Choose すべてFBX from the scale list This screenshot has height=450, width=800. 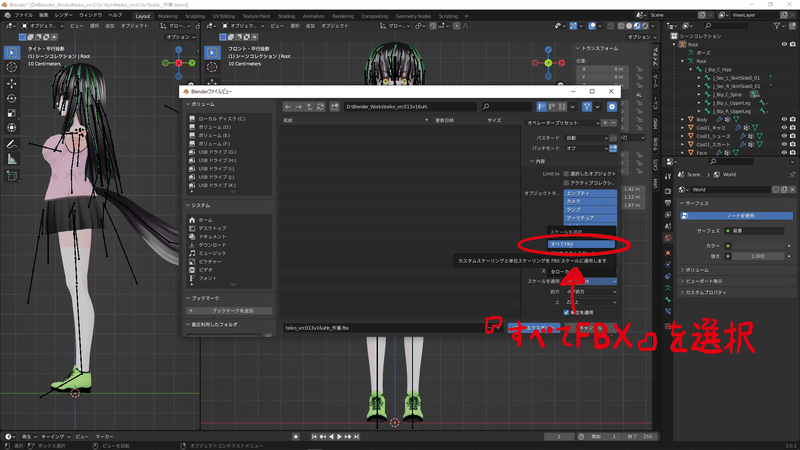point(582,244)
